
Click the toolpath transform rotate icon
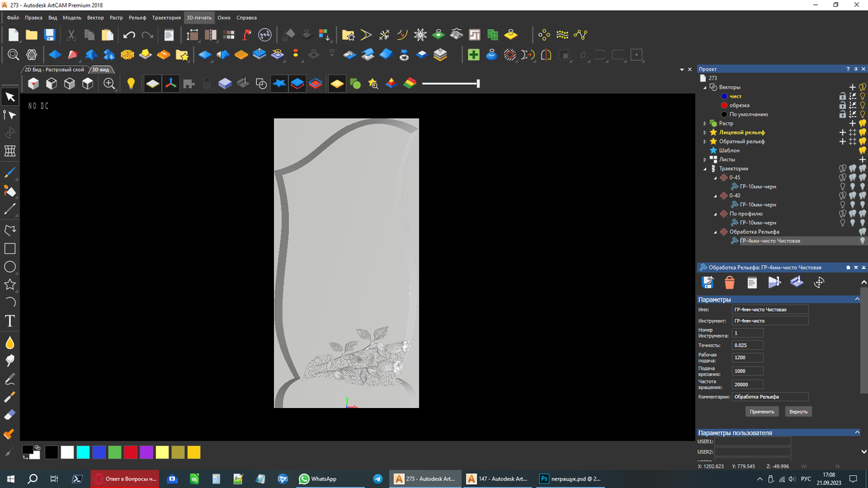click(819, 282)
